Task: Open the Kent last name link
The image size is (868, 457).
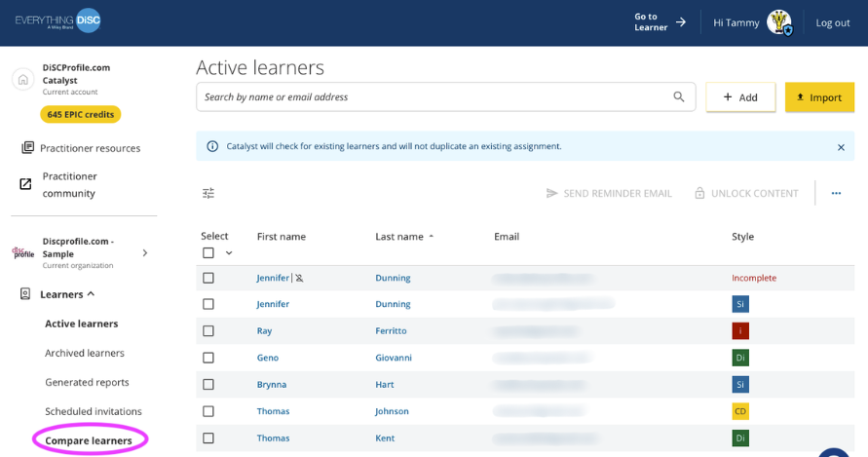Action: [385, 438]
